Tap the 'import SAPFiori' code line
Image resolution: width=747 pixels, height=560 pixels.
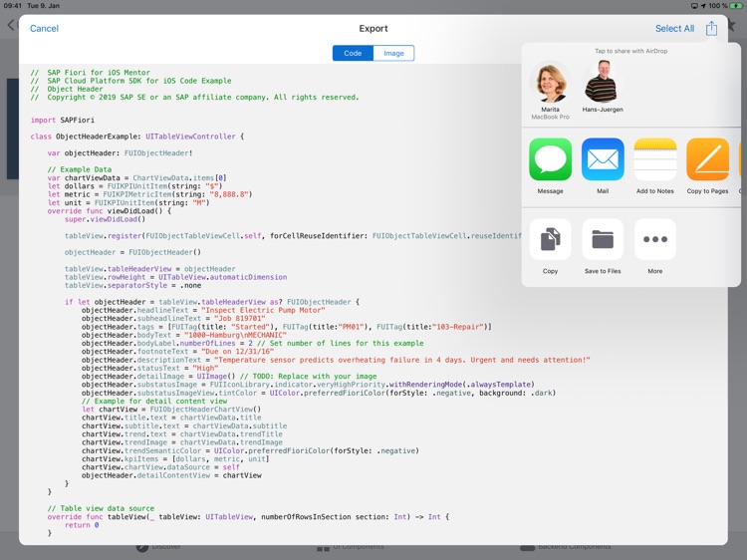(x=63, y=121)
